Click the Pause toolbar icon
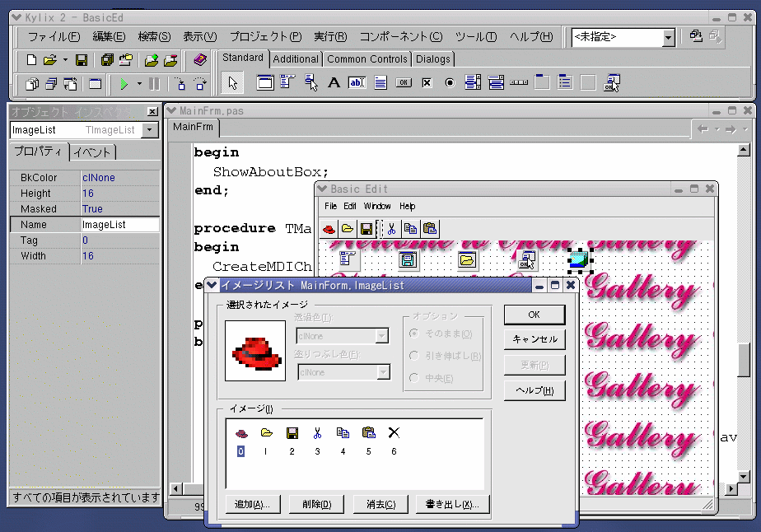The height and width of the screenshot is (532, 761). pos(154,84)
